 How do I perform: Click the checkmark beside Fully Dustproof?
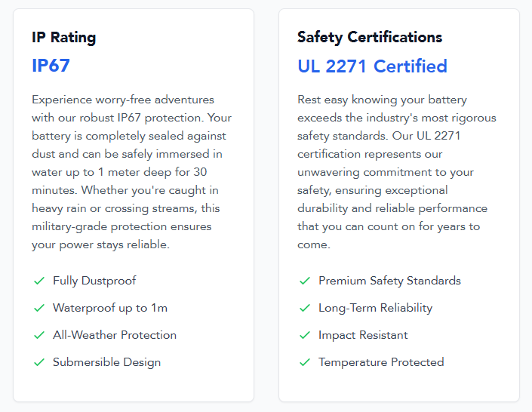(39, 281)
